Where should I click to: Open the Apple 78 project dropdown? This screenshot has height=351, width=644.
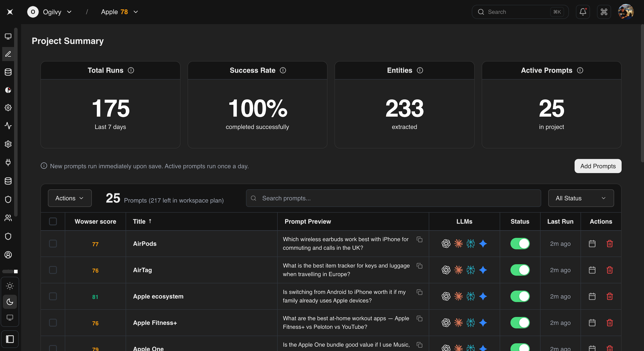(x=120, y=12)
